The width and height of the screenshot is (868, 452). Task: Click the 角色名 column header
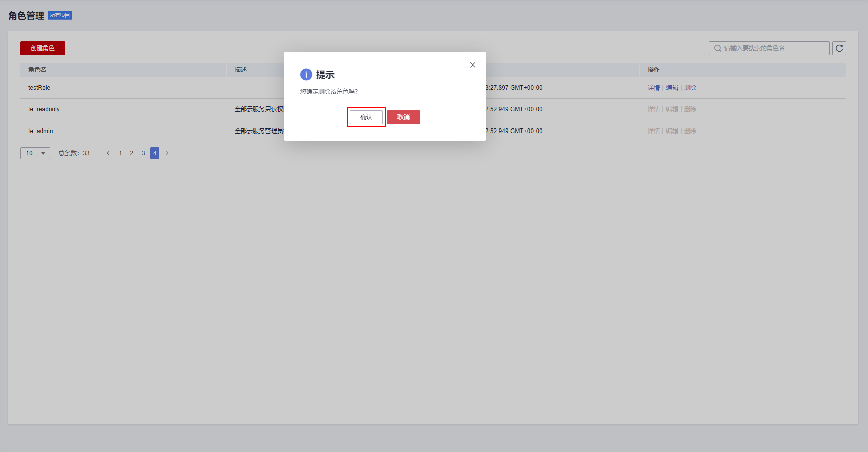[x=37, y=70]
